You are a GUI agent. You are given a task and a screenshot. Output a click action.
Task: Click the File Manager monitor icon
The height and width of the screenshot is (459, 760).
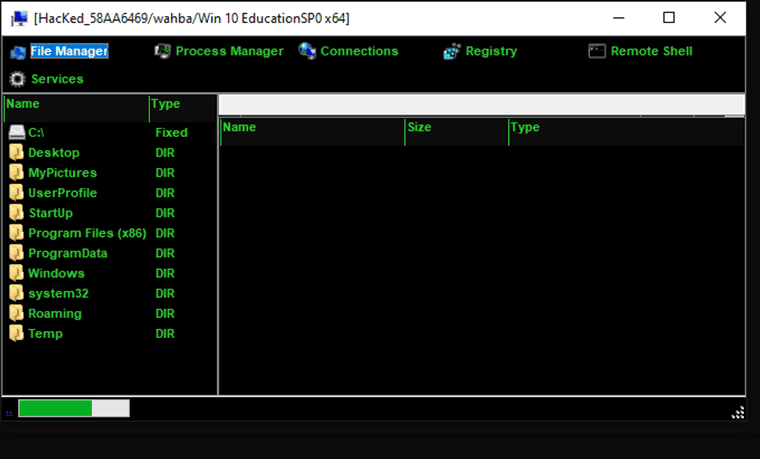[x=17, y=51]
